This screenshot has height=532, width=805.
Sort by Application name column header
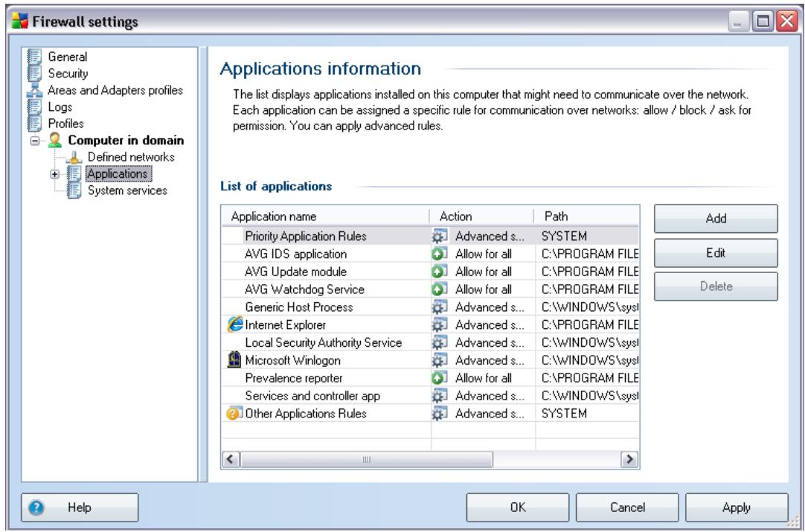pyautogui.click(x=326, y=217)
